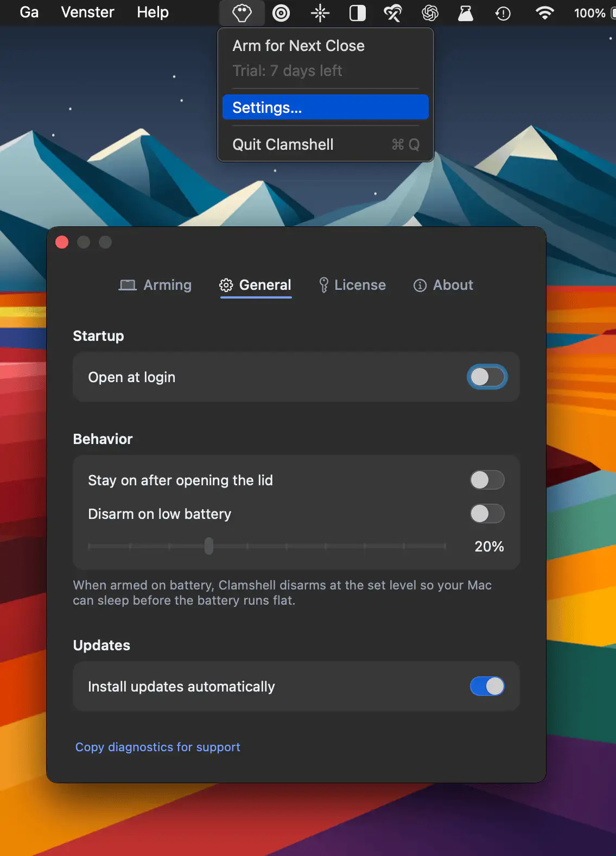Select the General tab

click(x=256, y=285)
